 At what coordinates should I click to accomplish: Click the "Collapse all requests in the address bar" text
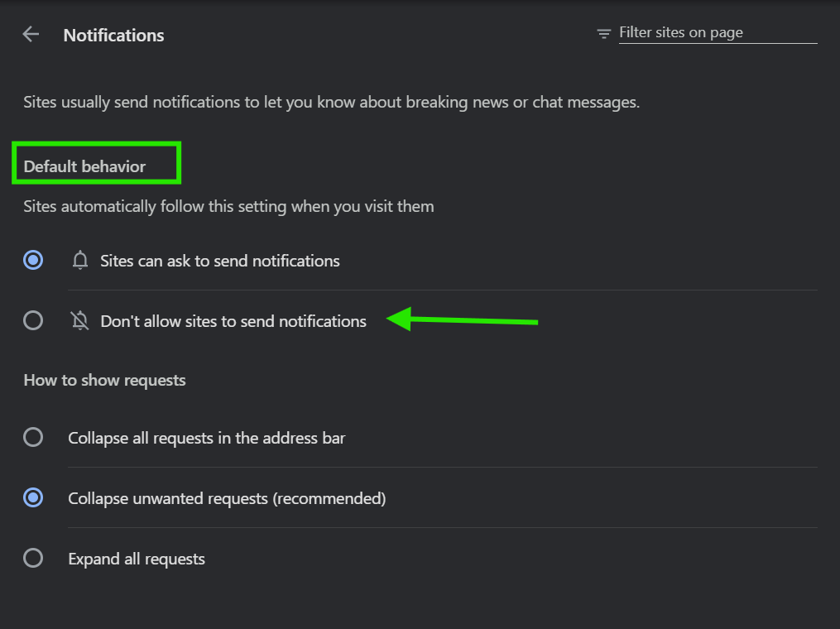pos(206,438)
